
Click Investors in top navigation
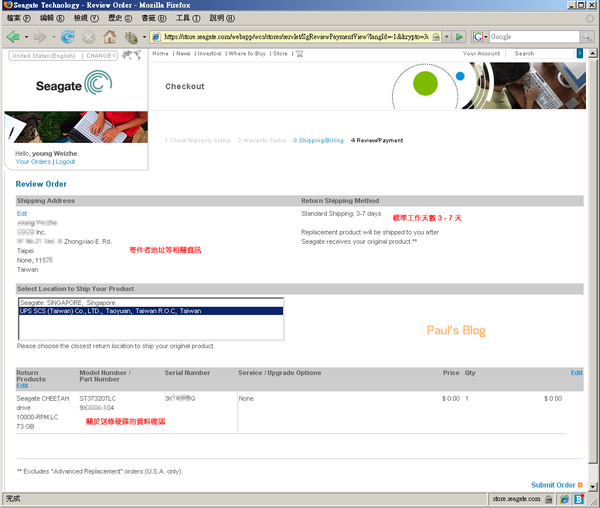(x=209, y=54)
